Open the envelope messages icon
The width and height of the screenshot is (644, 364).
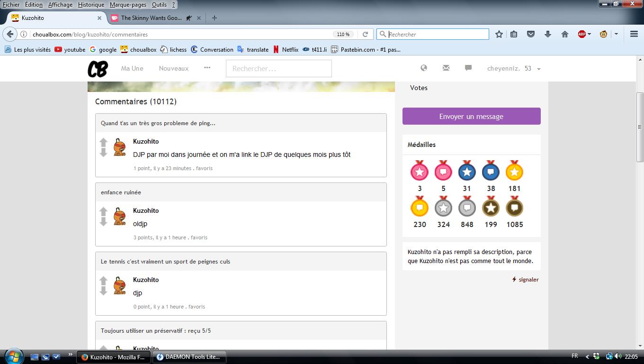(x=446, y=68)
